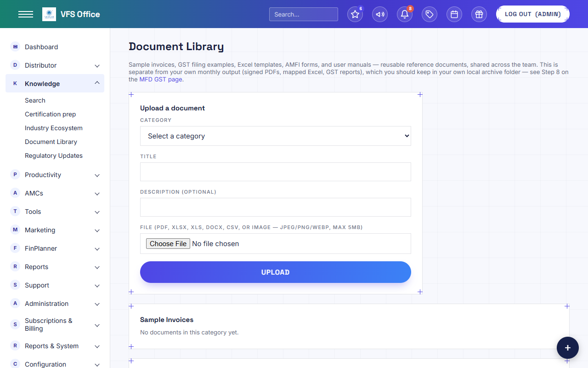Image resolution: width=588 pixels, height=368 pixels.
Task: Click the Dashboard sidebar icon
Action: [x=15, y=46]
